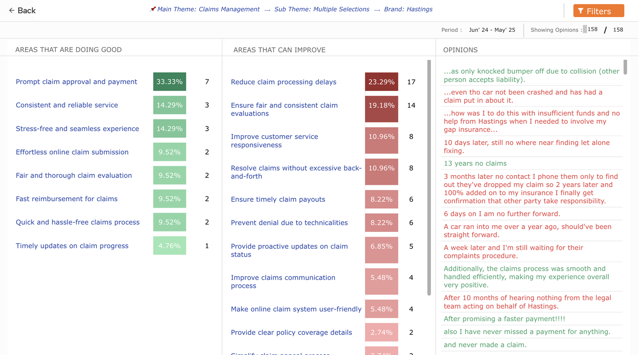Open the Jun' 24 - May' 25 period selector
The image size is (644, 355).
(x=492, y=30)
